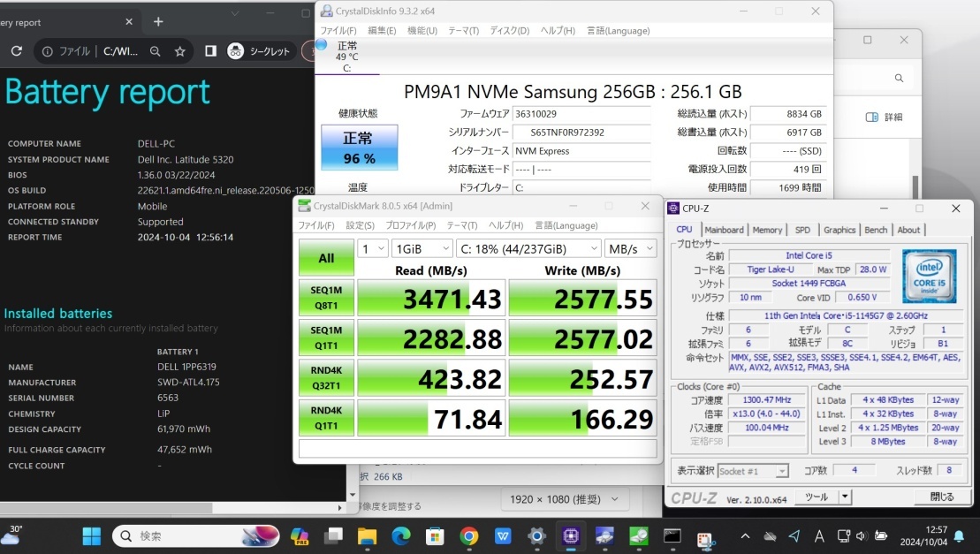Screen dimensions: 980x554
Task: Expand the ツール dropdown arrow in CPU-Z
Action: pyautogui.click(x=844, y=497)
